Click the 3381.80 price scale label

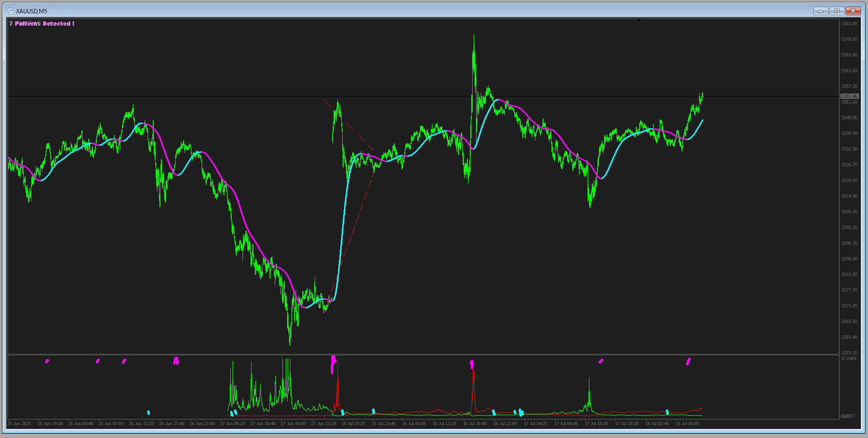[x=849, y=24]
